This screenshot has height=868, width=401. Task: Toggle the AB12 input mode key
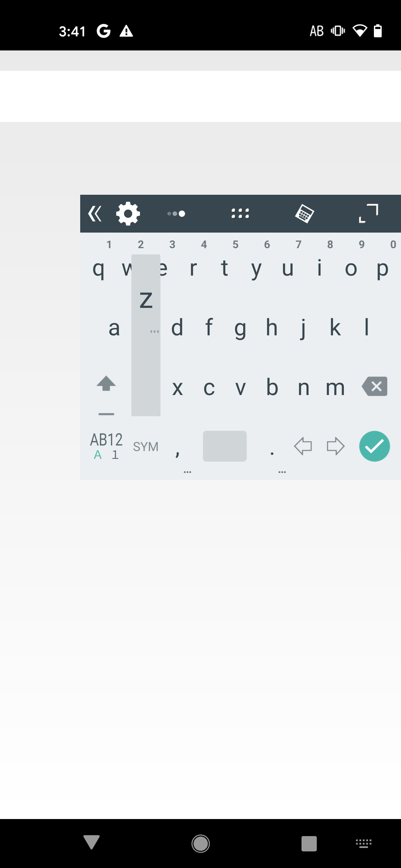click(106, 446)
